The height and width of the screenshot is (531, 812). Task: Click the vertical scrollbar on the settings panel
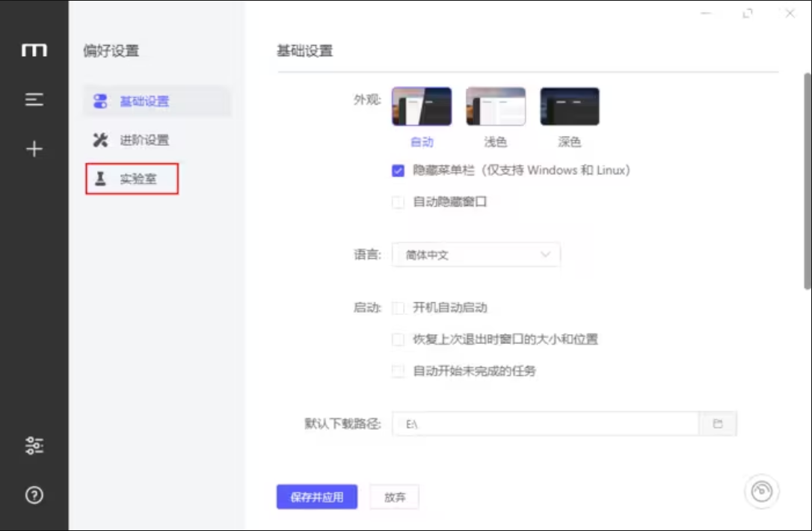pos(807,181)
